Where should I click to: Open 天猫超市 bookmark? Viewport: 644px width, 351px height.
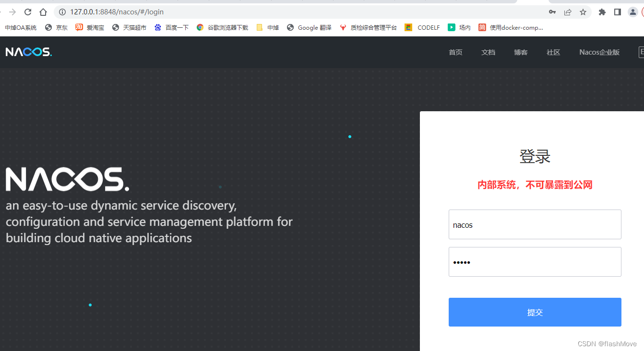coord(129,28)
